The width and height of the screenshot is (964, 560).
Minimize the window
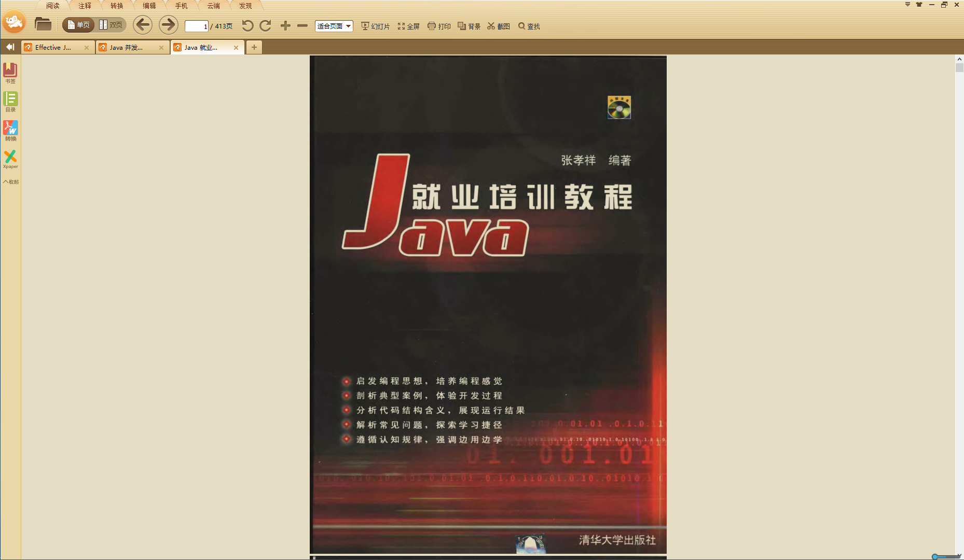[x=932, y=5]
